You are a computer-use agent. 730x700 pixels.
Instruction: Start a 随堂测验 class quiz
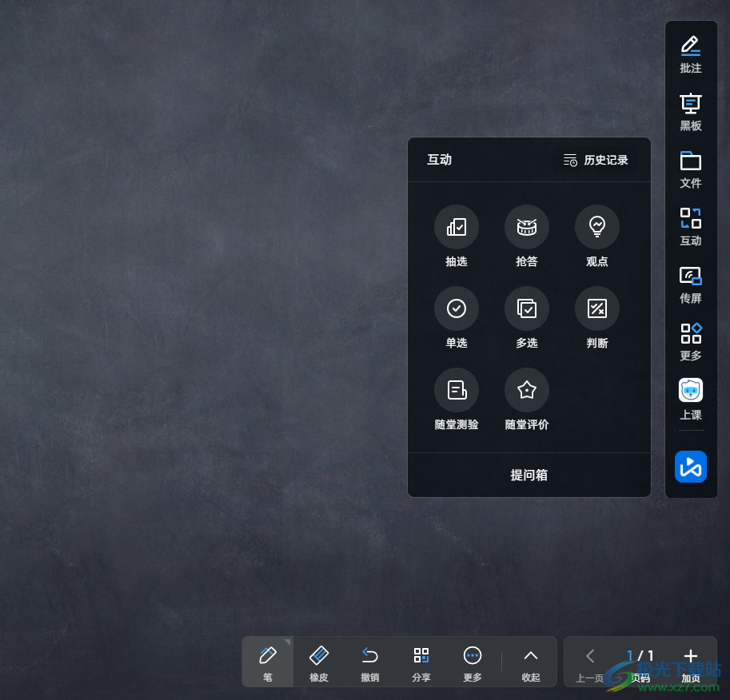[456, 391]
